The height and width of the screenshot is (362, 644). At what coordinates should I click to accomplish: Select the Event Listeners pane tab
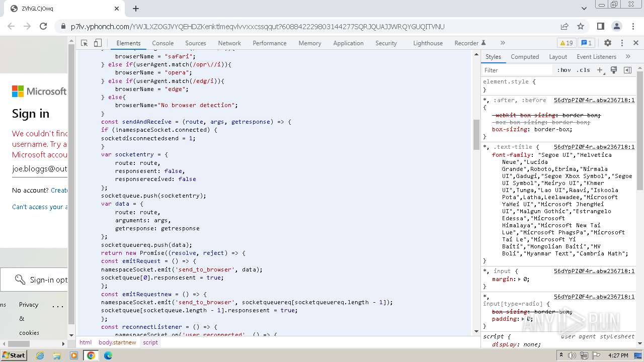tap(596, 57)
